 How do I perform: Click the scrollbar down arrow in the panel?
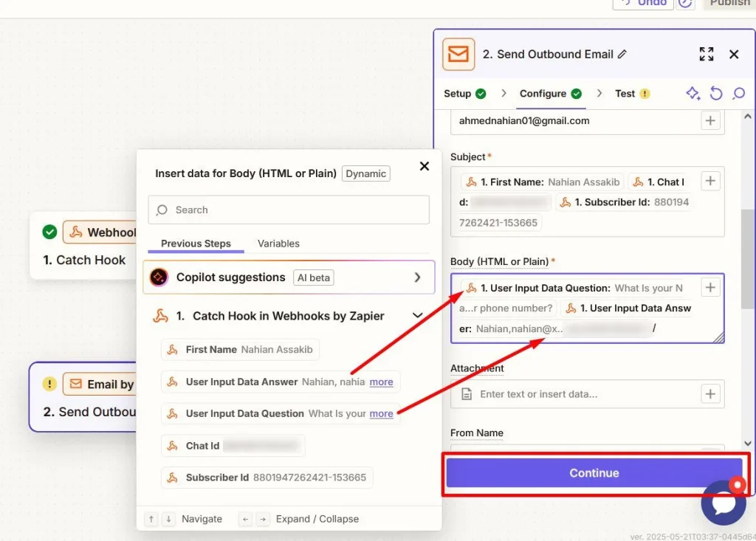click(x=747, y=443)
